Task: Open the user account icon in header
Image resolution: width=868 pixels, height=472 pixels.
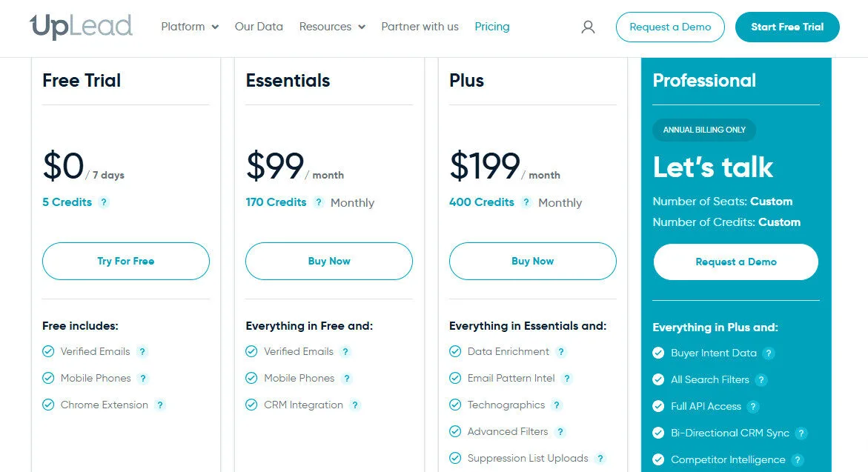Action: pos(588,27)
